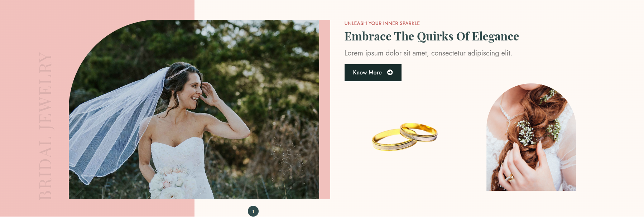Viewport: 644px width, 218px height.
Task: Click the gold wedding rings image
Action: pos(405,137)
